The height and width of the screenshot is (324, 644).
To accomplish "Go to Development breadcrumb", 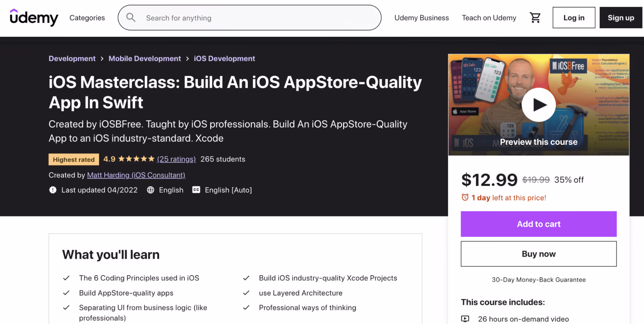I will pyautogui.click(x=72, y=59).
